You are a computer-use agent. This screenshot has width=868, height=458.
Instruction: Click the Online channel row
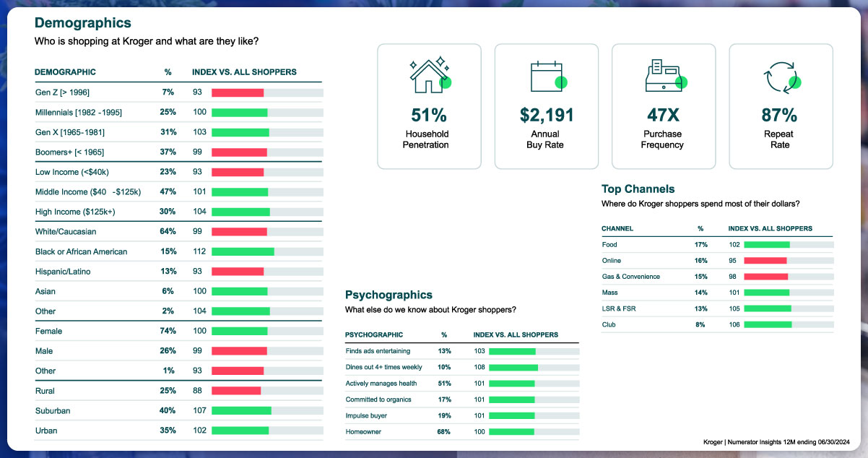(x=717, y=260)
